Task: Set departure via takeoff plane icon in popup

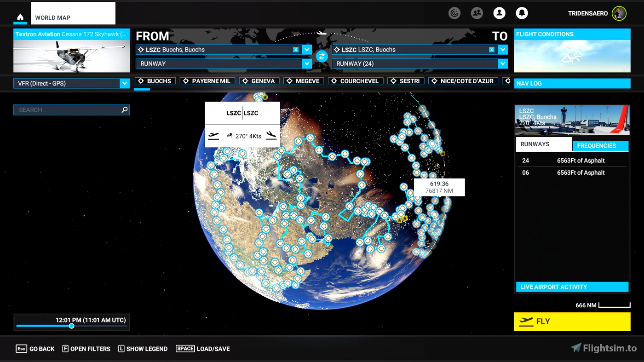Action: tap(213, 136)
